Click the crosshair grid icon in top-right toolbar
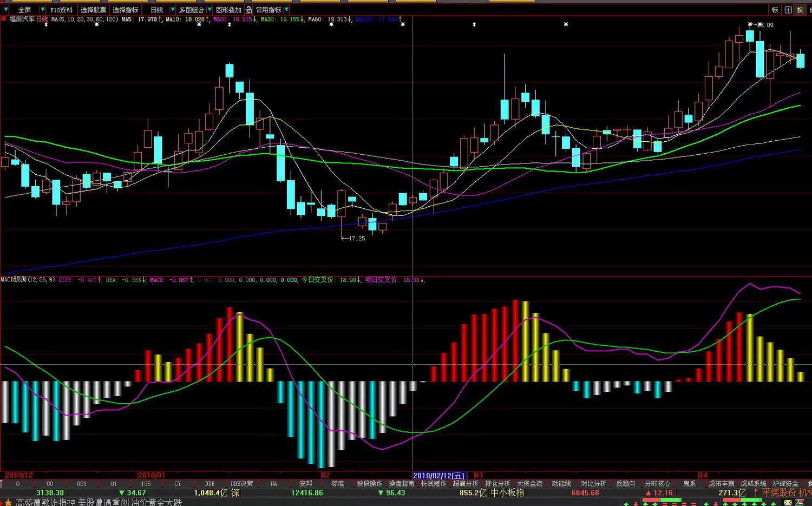The image size is (812, 506). pos(788,10)
